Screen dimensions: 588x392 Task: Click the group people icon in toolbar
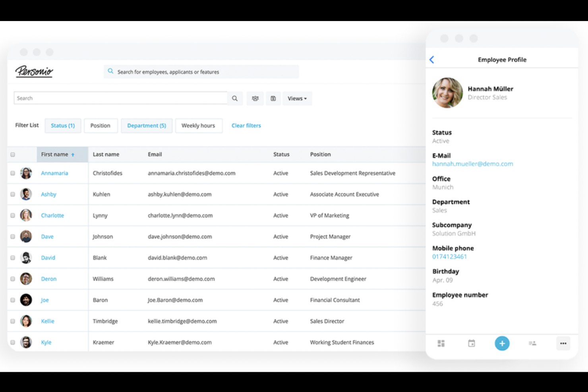(x=255, y=98)
